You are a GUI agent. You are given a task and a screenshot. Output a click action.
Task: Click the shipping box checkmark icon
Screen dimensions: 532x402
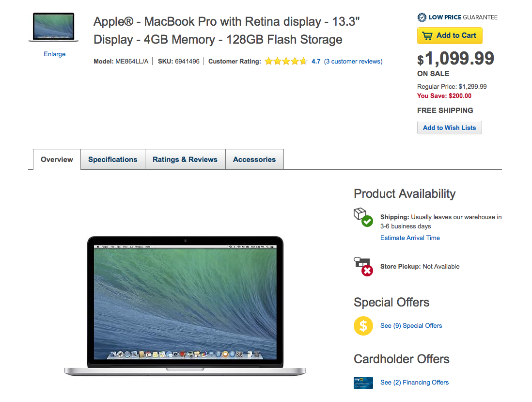point(363,217)
